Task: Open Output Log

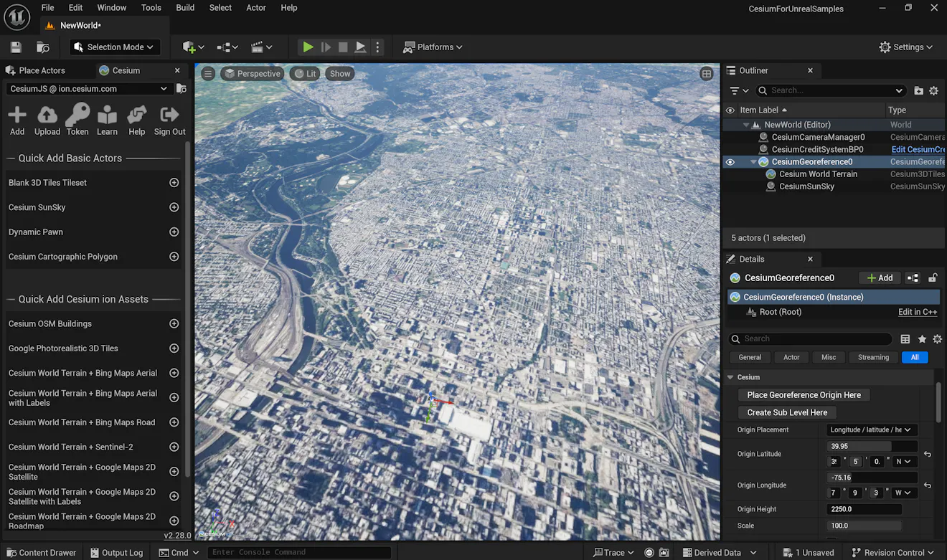Action: 117,553
